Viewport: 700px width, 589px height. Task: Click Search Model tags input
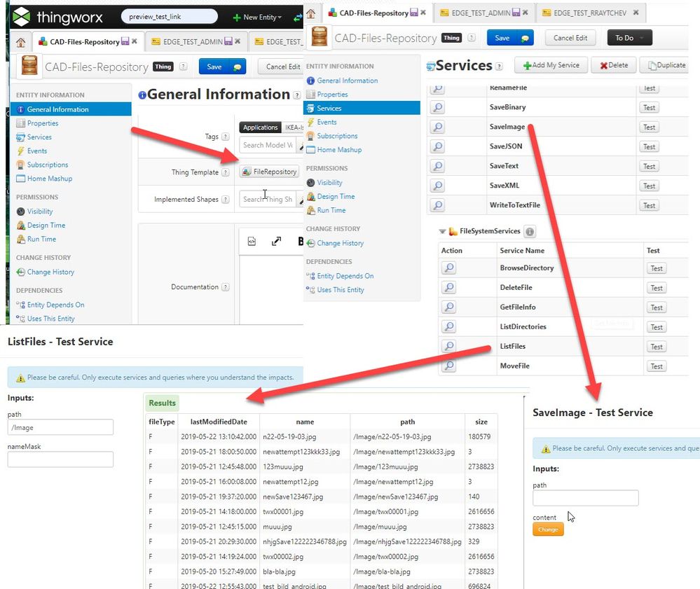tap(268, 146)
